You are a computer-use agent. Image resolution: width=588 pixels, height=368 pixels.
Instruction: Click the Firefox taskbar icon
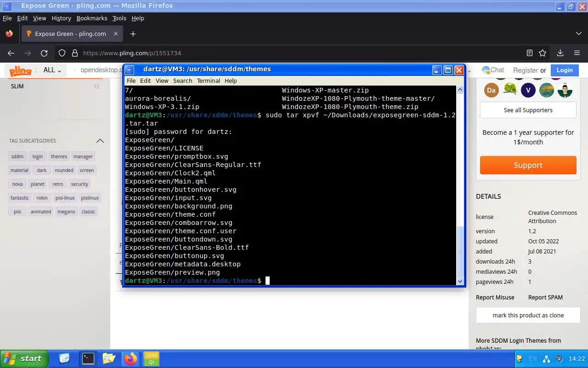pyautogui.click(x=130, y=358)
